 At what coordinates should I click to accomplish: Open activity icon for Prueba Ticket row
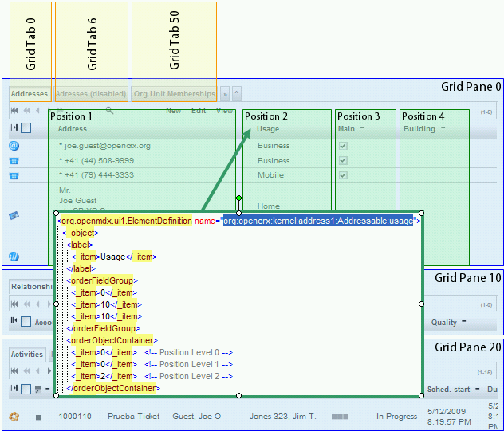(x=14, y=417)
